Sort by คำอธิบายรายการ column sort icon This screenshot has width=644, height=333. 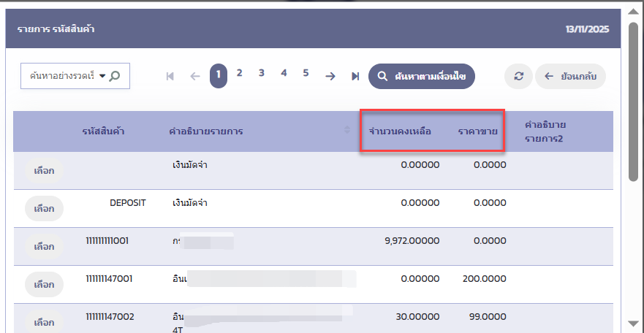point(346,131)
